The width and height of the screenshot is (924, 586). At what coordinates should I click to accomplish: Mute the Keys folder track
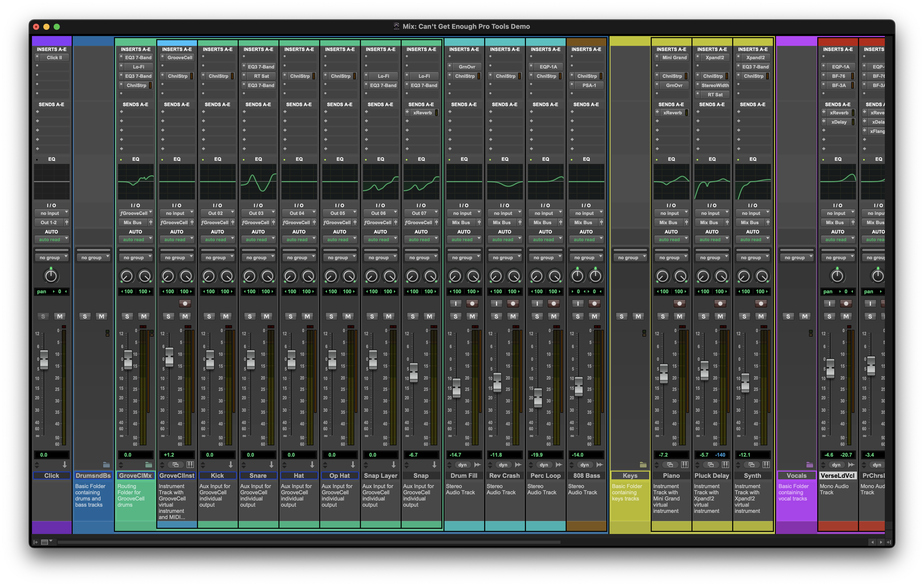pyautogui.click(x=638, y=316)
